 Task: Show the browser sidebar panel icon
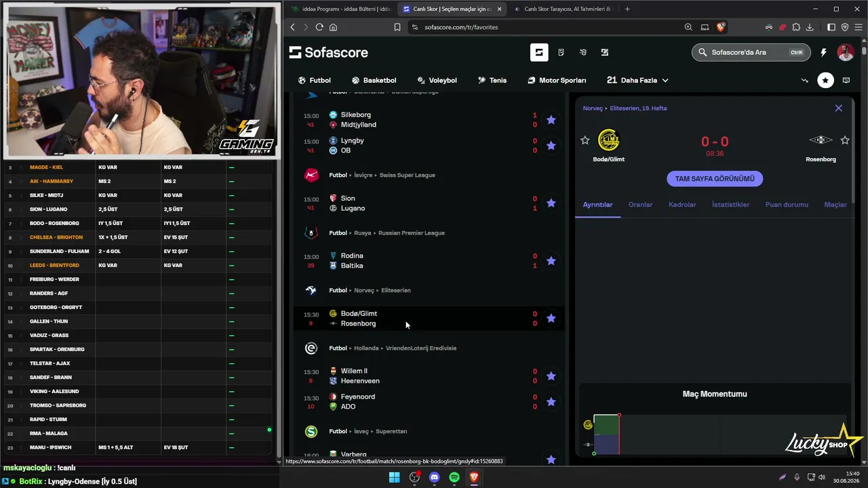[831, 27]
